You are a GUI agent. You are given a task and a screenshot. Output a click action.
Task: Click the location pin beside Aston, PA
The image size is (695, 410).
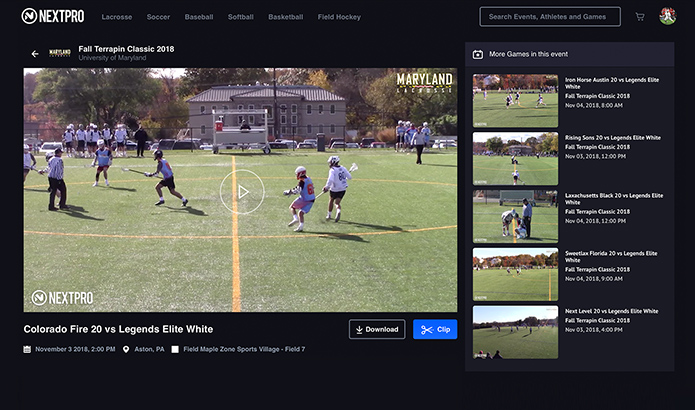point(126,349)
